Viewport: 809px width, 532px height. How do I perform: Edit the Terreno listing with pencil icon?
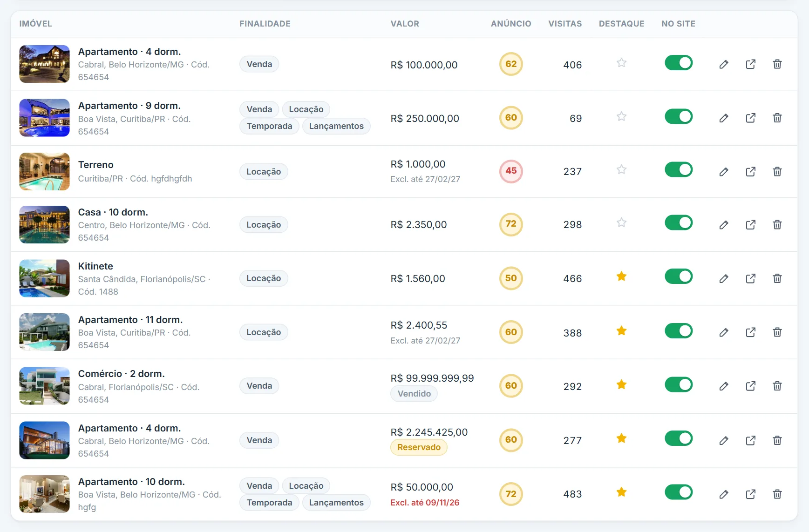coord(723,172)
